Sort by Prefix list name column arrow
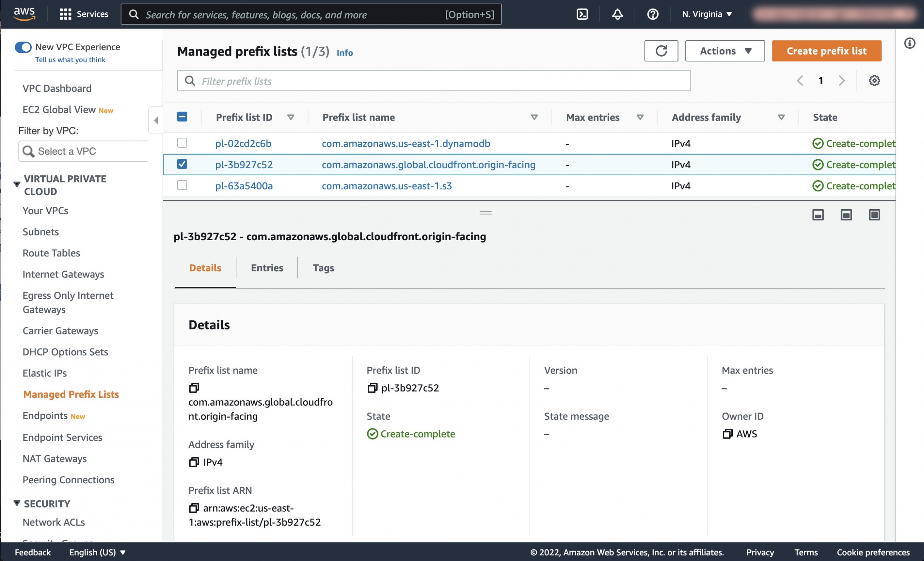Viewport: 924px width, 561px height. pos(534,117)
